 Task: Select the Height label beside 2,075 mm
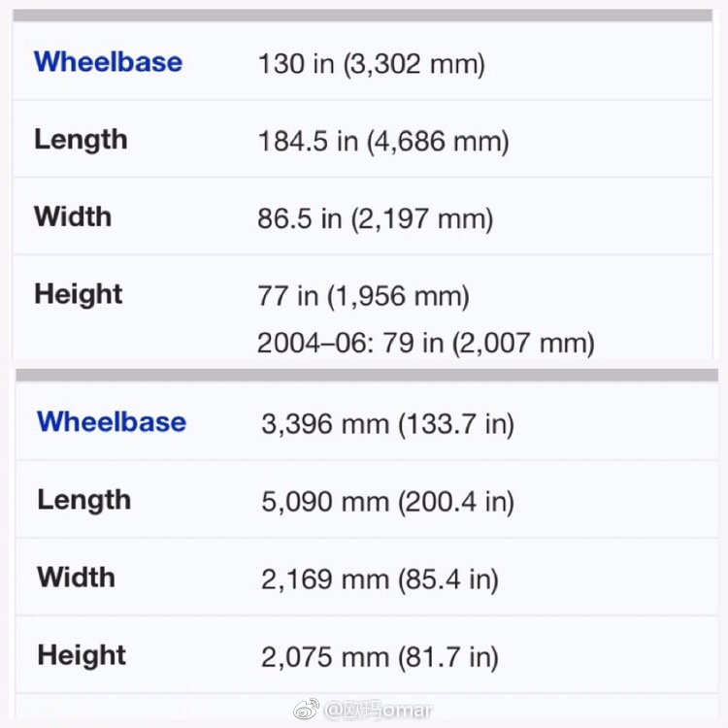coord(82,655)
